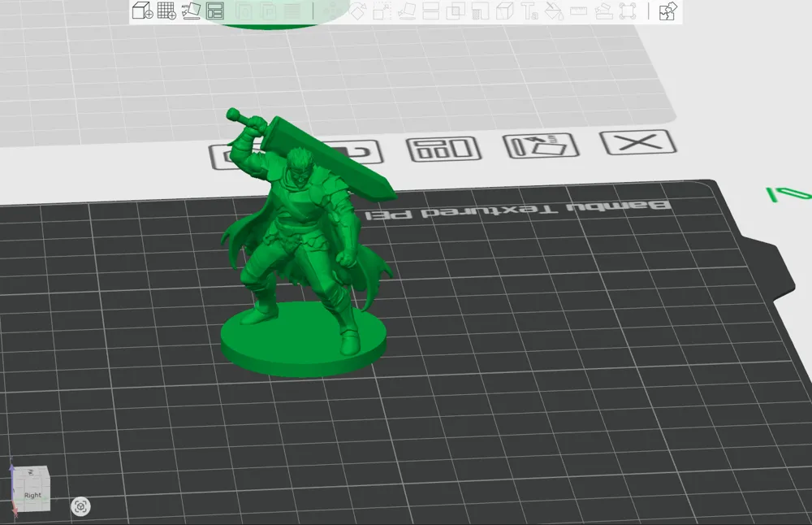Image resolution: width=812 pixels, height=525 pixels.
Task: Open the Mesh boolean tool
Action: click(x=456, y=11)
